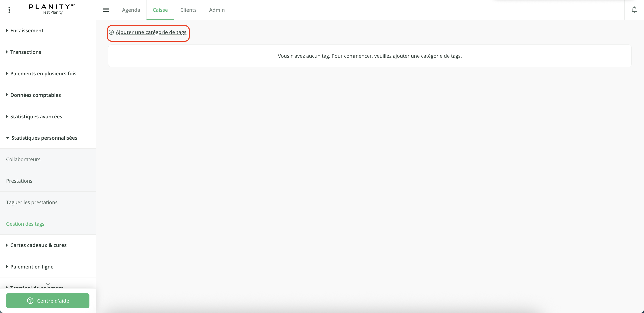Select the Caisse tab
Viewport: 644px width, 313px height.
pos(160,10)
